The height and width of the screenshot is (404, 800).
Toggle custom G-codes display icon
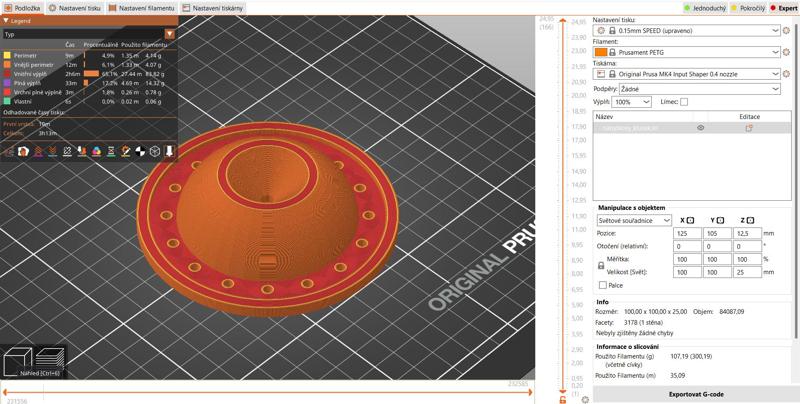pyautogui.click(x=126, y=152)
